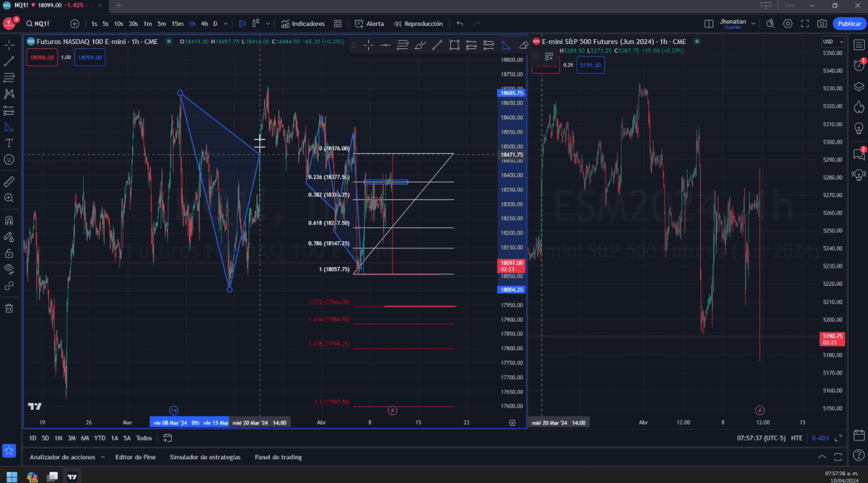Take a chart snapshot with camera icon

822,24
